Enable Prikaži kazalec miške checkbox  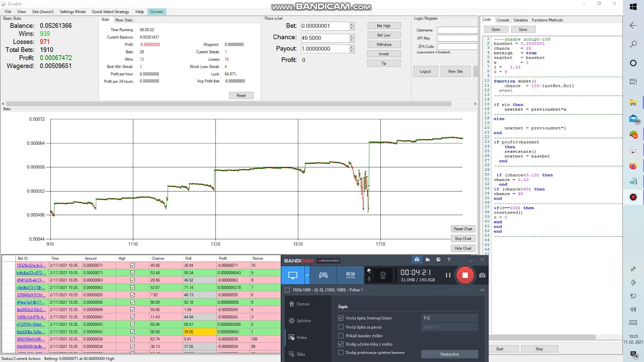pyautogui.click(x=341, y=335)
